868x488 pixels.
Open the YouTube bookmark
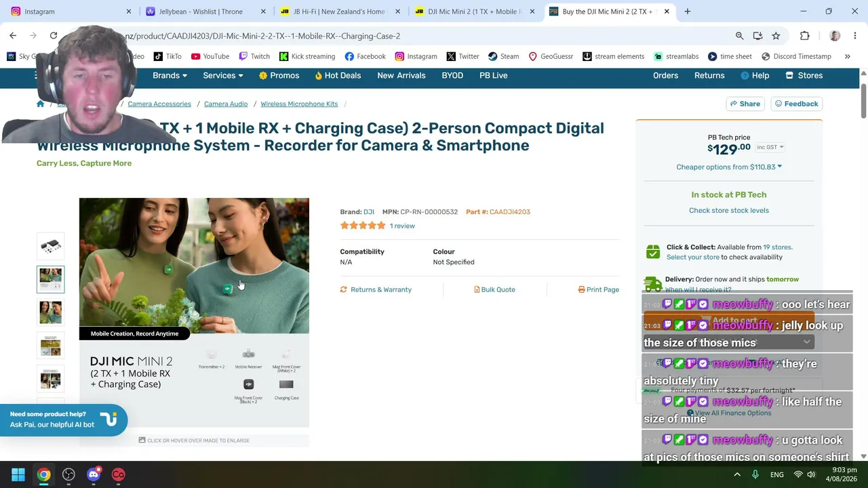point(210,56)
